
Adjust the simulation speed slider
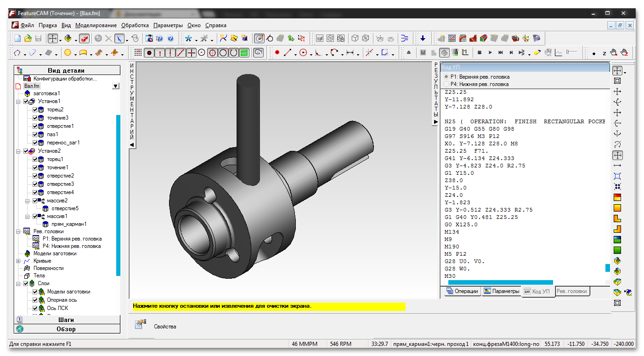571,53
